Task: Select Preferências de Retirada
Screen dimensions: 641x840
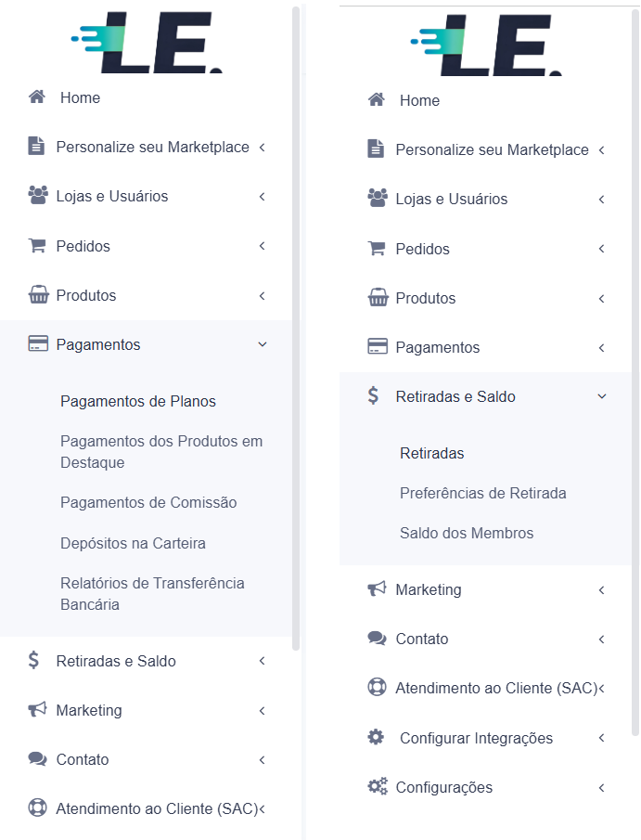Action: tap(482, 493)
